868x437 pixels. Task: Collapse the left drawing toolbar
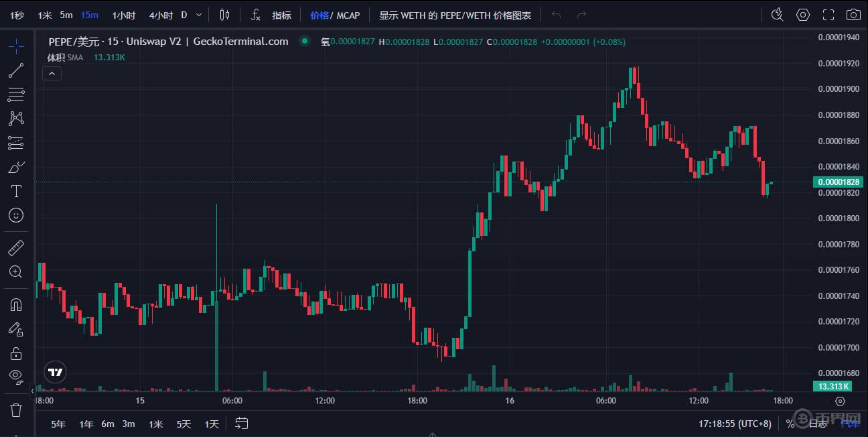[x=32, y=391]
